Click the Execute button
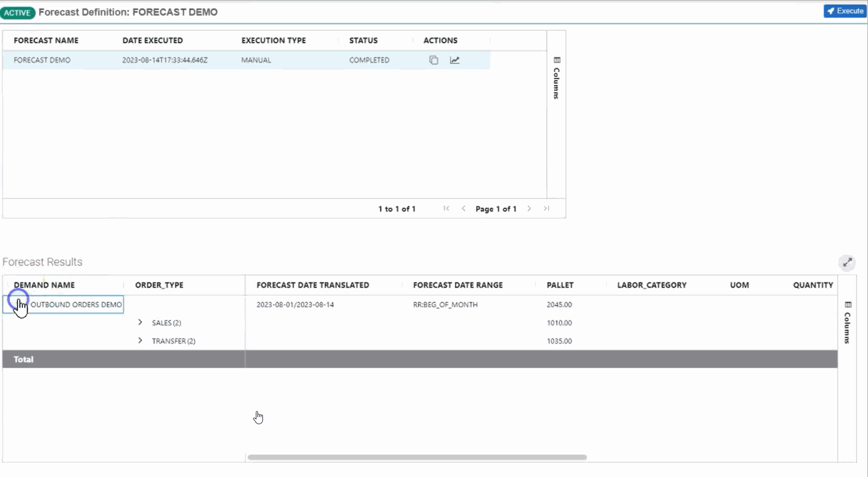Image resolution: width=868 pixels, height=477 pixels. [x=845, y=11]
